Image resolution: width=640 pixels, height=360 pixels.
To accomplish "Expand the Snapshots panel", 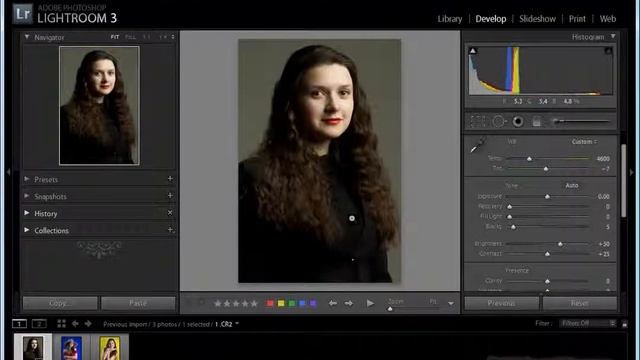I will 27,196.
